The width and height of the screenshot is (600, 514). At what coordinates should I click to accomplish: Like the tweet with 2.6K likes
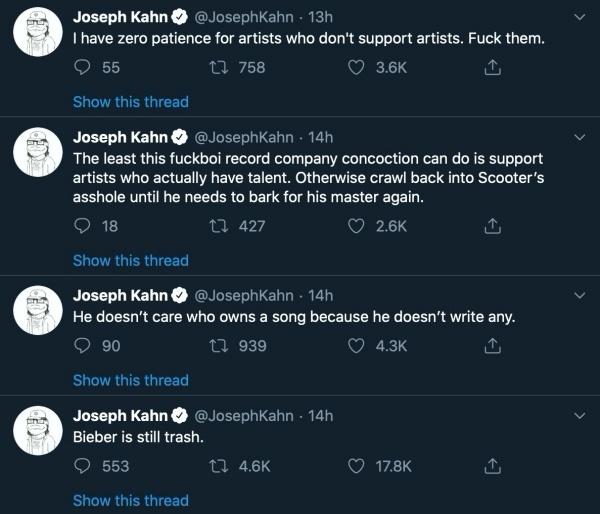coord(355,227)
